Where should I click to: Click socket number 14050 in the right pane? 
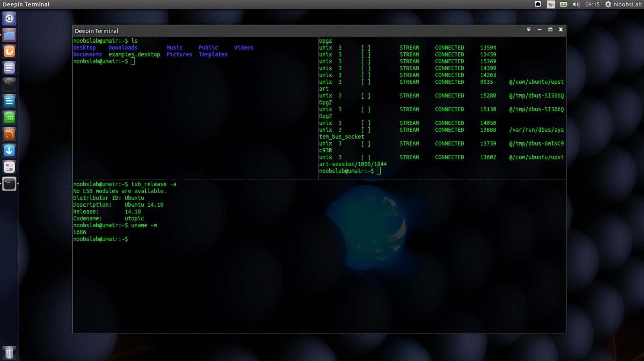tap(488, 123)
